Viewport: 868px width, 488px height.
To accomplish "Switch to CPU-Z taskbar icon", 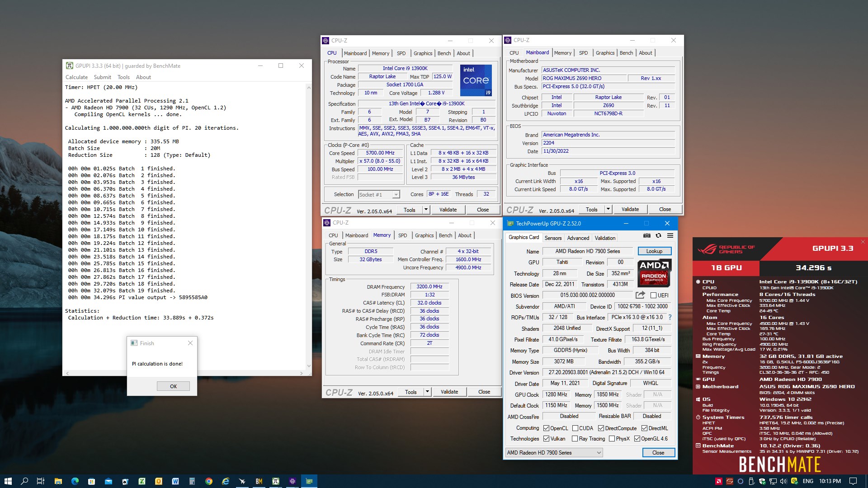I will (292, 481).
